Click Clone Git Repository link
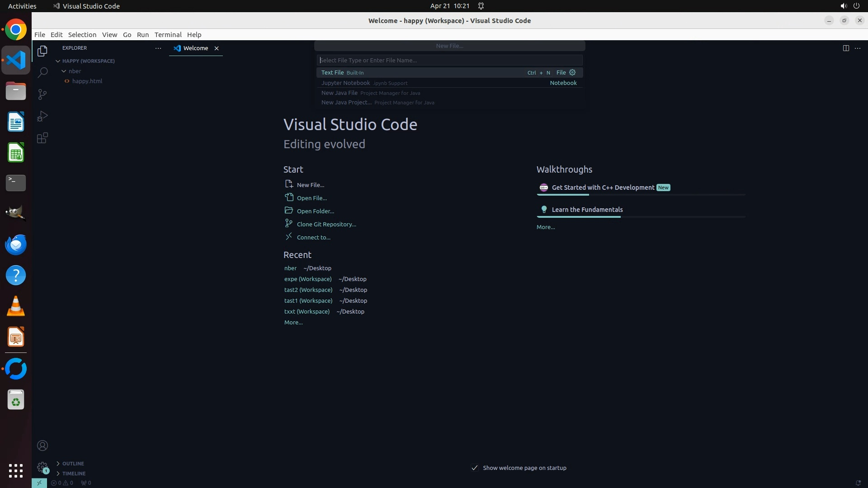 pyautogui.click(x=326, y=224)
